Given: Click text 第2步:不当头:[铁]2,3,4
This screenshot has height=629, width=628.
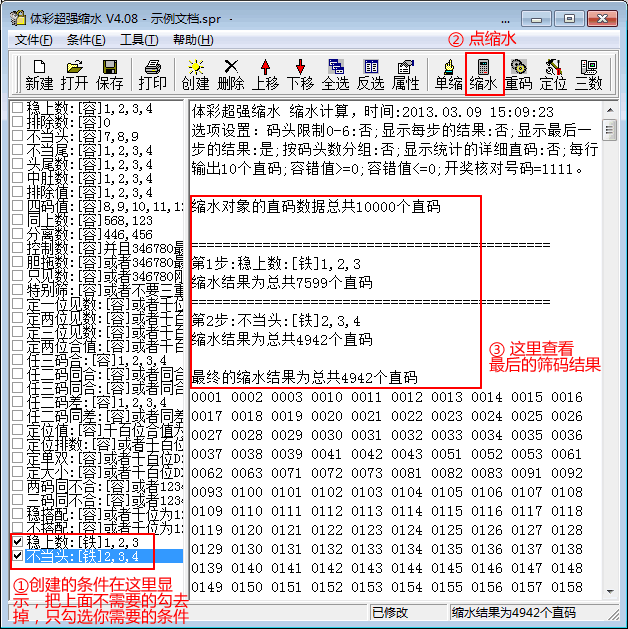Looking at the screenshot, I should pos(276,321).
